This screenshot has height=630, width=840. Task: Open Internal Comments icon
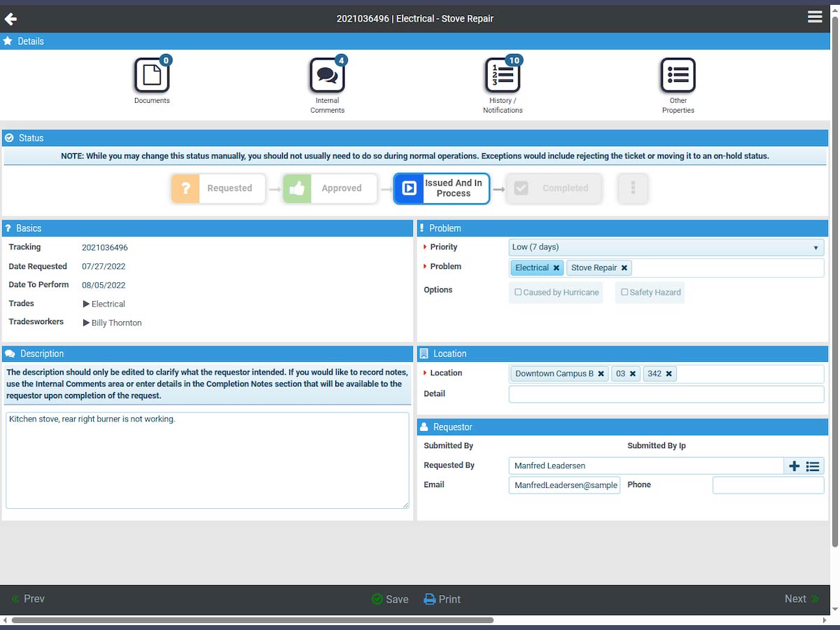click(x=327, y=75)
